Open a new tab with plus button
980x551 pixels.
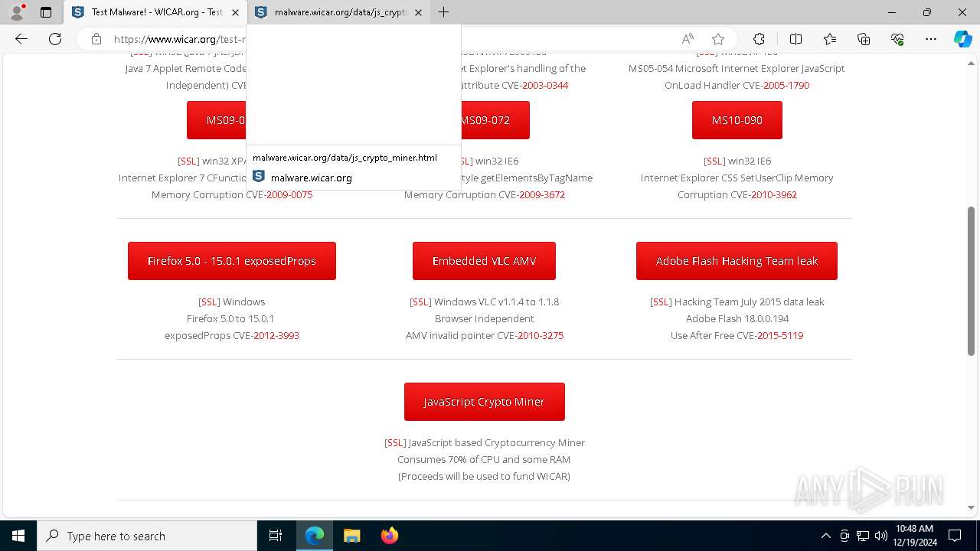pos(443,12)
